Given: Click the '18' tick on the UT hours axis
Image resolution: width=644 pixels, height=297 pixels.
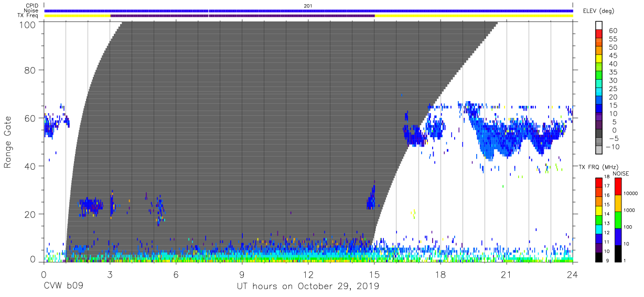Looking at the screenshot, I should pyautogui.click(x=441, y=273).
